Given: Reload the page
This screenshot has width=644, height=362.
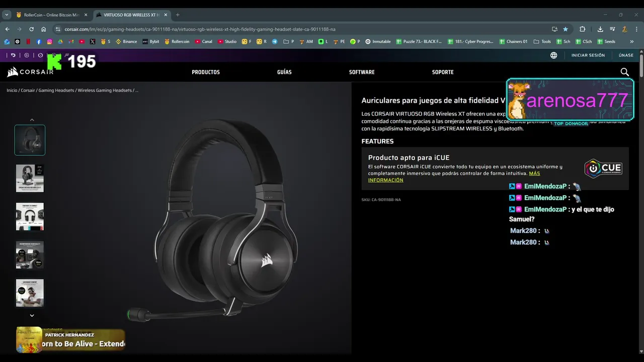Looking at the screenshot, I should pos(31,29).
